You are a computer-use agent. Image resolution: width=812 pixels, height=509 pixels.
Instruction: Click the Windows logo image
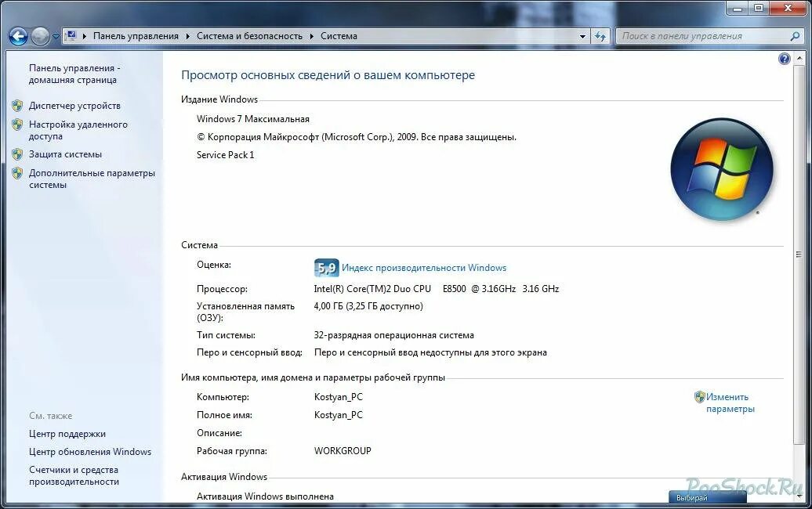(x=721, y=169)
